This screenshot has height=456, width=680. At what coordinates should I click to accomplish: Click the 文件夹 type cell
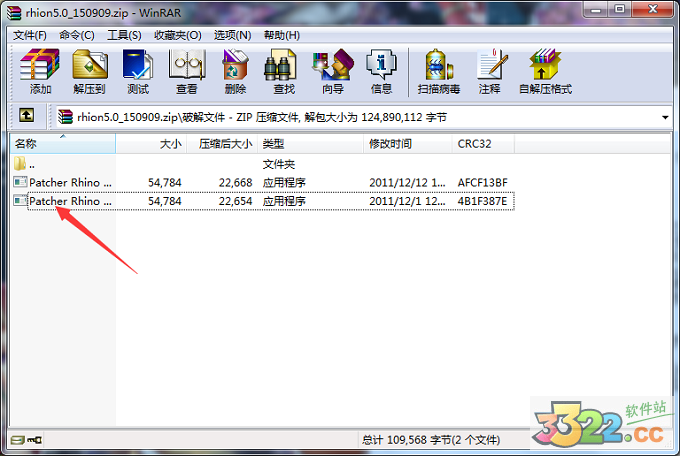[x=278, y=164]
